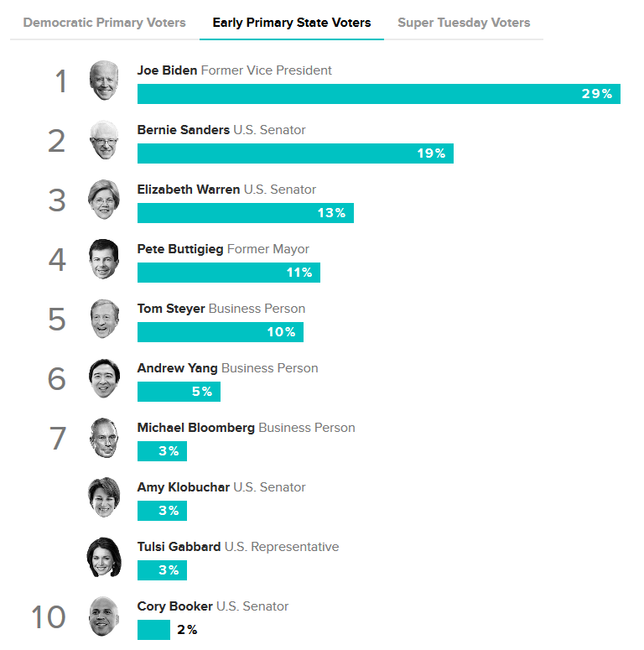The image size is (644, 650).
Task: Click Cory Booker's headshot photo
Action: (104, 616)
